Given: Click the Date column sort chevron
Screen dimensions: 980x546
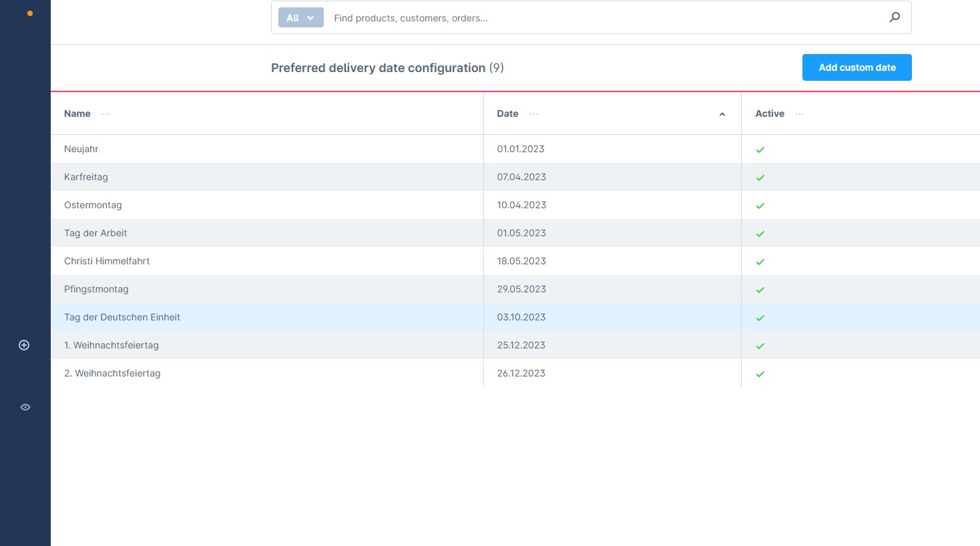Looking at the screenshot, I should [722, 114].
